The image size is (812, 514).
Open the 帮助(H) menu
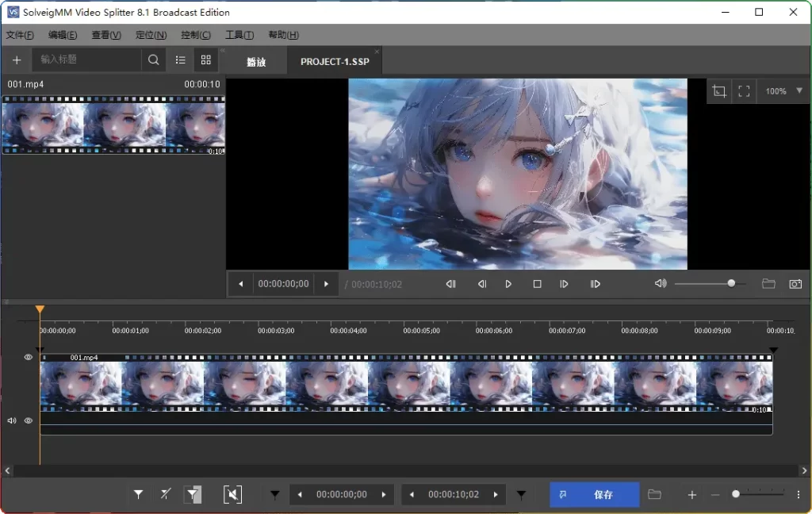click(283, 35)
